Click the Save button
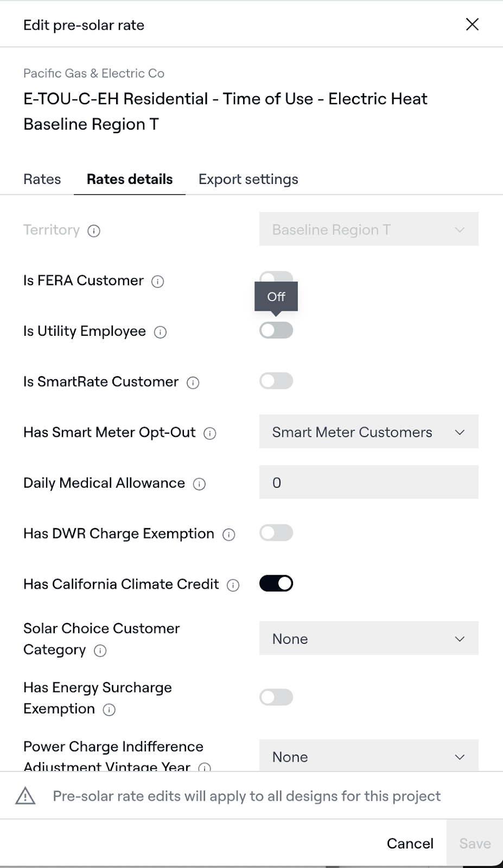This screenshot has width=503, height=868. (475, 843)
